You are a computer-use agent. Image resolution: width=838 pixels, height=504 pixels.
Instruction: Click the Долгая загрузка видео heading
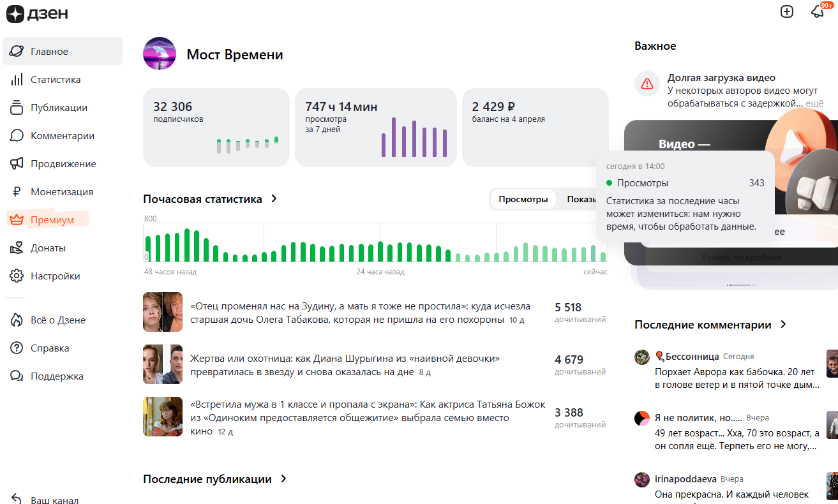pyautogui.click(x=721, y=78)
